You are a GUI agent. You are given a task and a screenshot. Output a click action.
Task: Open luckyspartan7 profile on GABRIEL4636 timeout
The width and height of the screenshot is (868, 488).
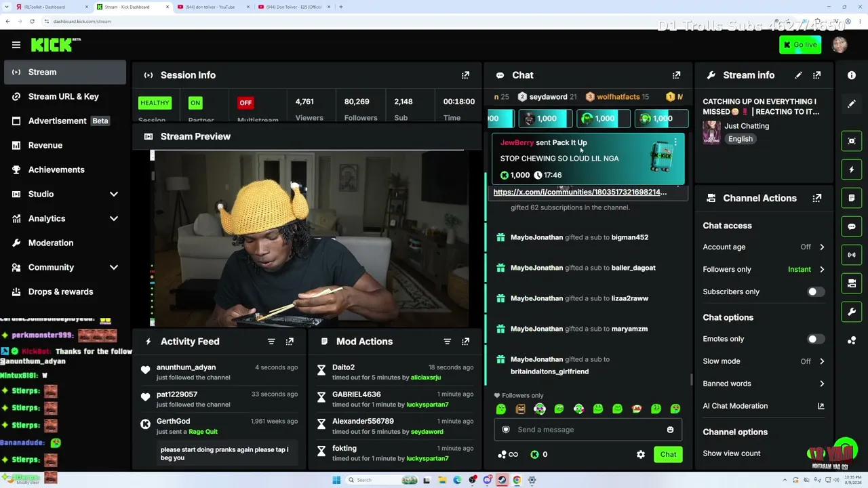coord(427,405)
